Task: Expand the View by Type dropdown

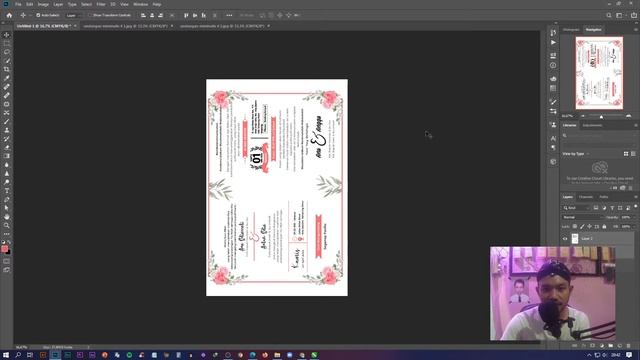Action: point(576,154)
